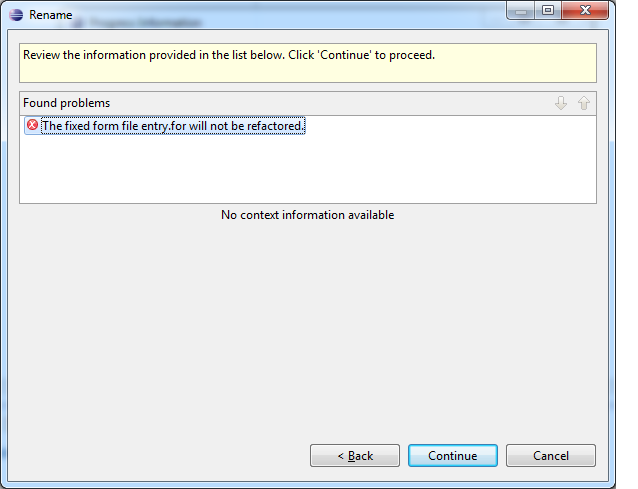Viewport: 638px width, 489px height.
Task: Click empty space in problems list
Action: [308, 169]
